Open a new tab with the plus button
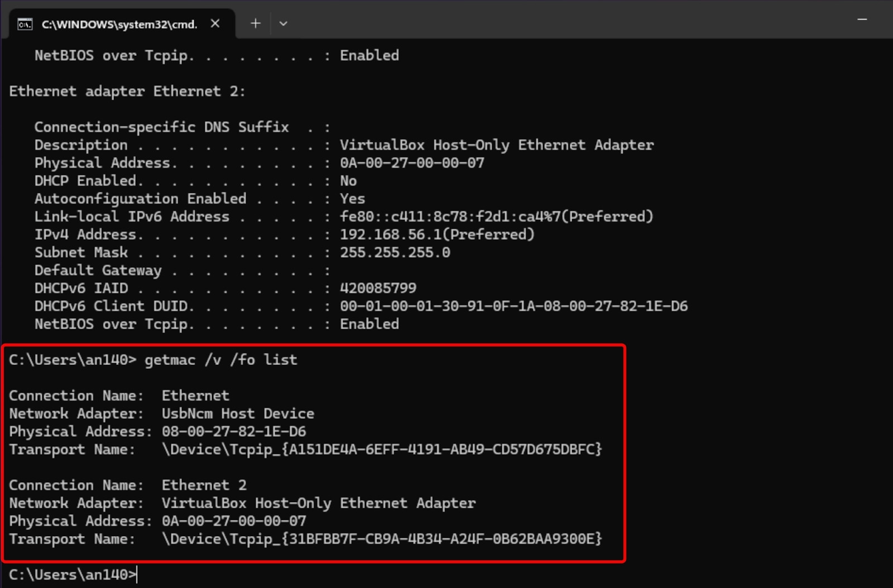 255,23
